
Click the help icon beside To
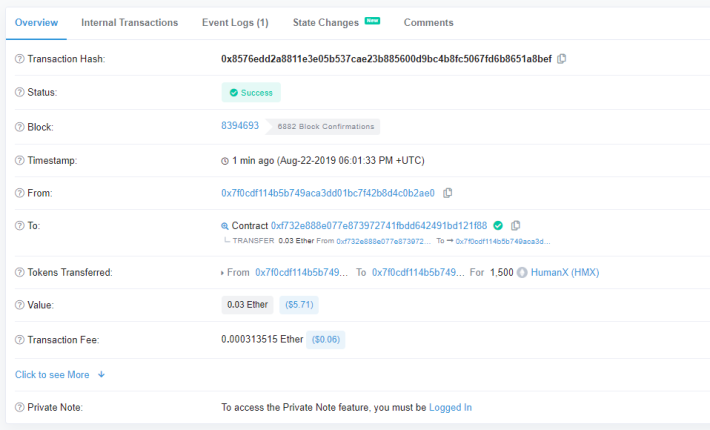coord(19,226)
